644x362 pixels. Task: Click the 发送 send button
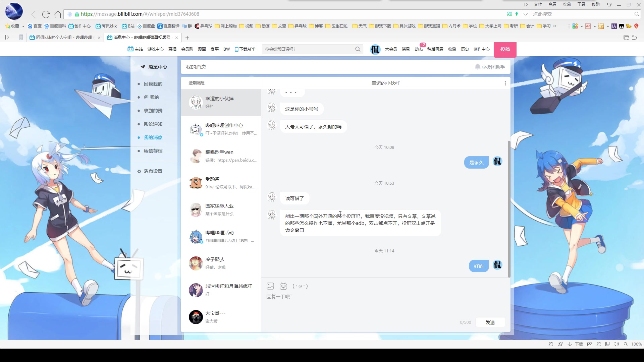click(490, 322)
